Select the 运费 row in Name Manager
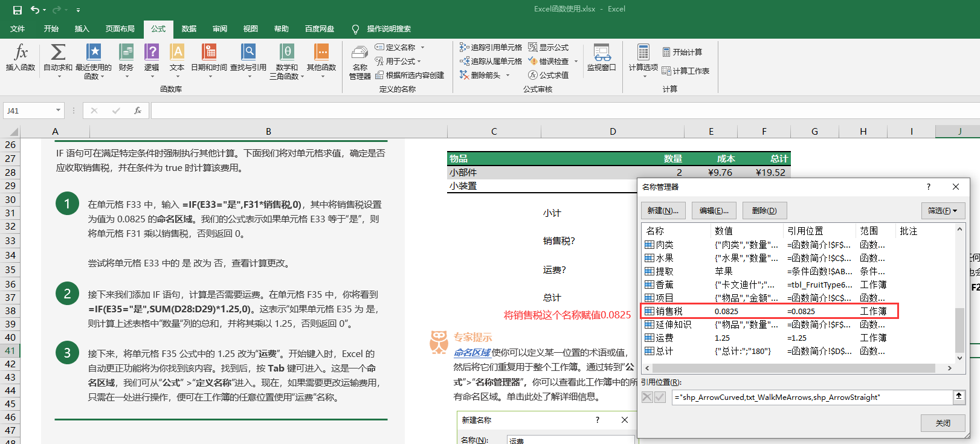This screenshot has width=980, height=444. pos(769,338)
